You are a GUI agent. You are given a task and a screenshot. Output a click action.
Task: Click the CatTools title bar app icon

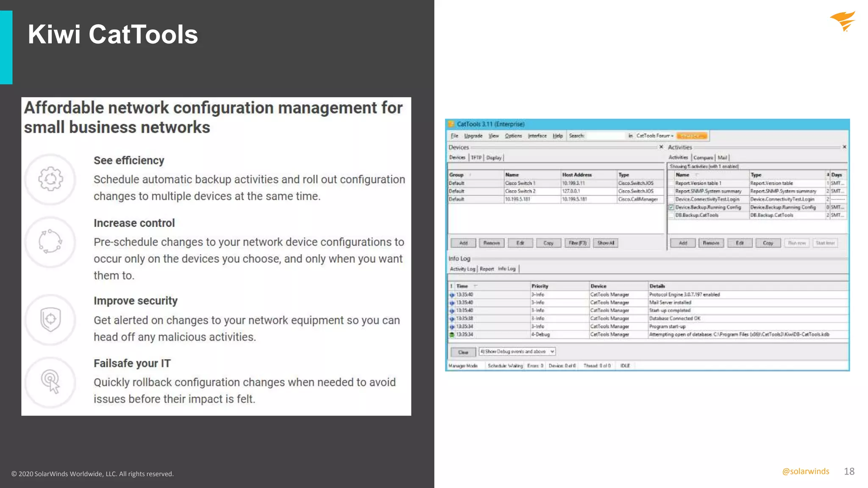coord(451,124)
